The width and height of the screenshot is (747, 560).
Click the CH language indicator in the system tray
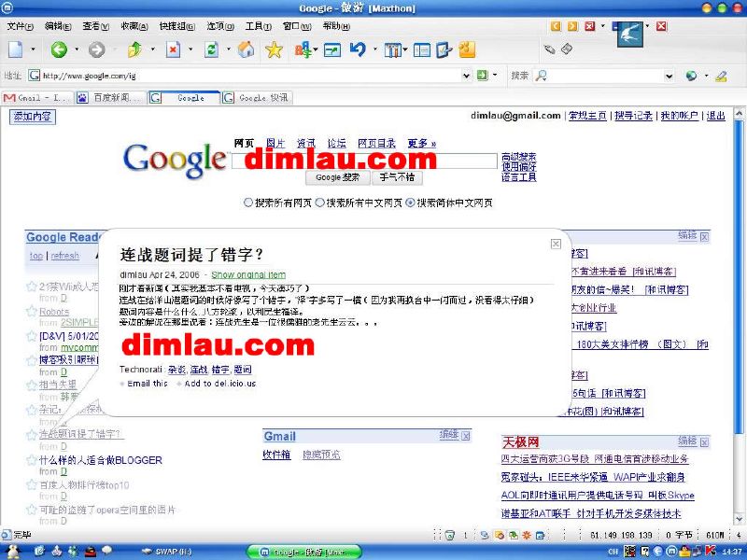[x=612, y=551]
